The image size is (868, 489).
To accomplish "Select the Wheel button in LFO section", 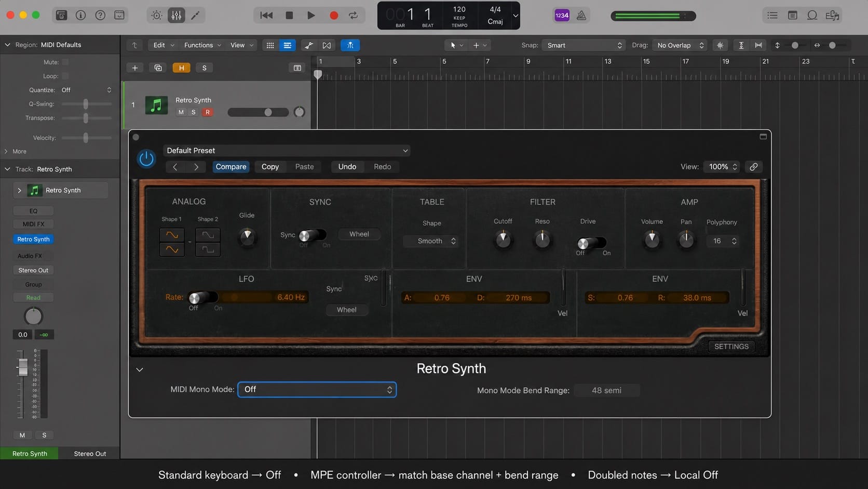I will (346, 310).
